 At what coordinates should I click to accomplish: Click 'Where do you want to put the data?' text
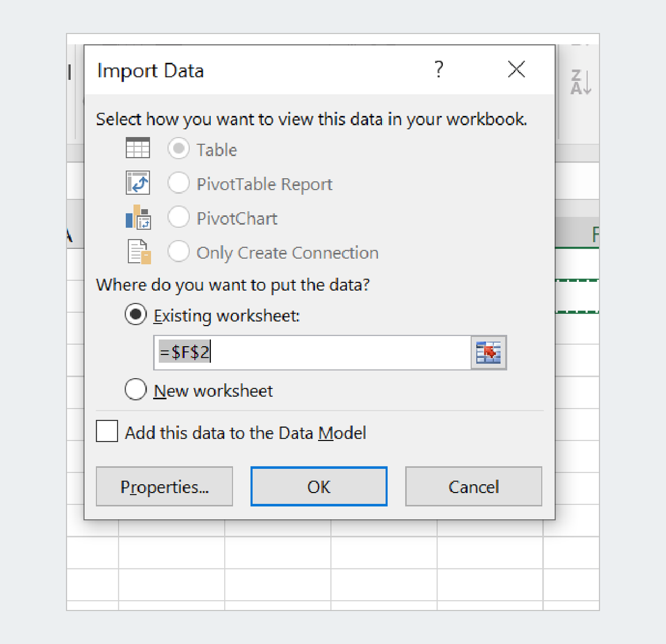pyautogui.click(x=233, y=285)
